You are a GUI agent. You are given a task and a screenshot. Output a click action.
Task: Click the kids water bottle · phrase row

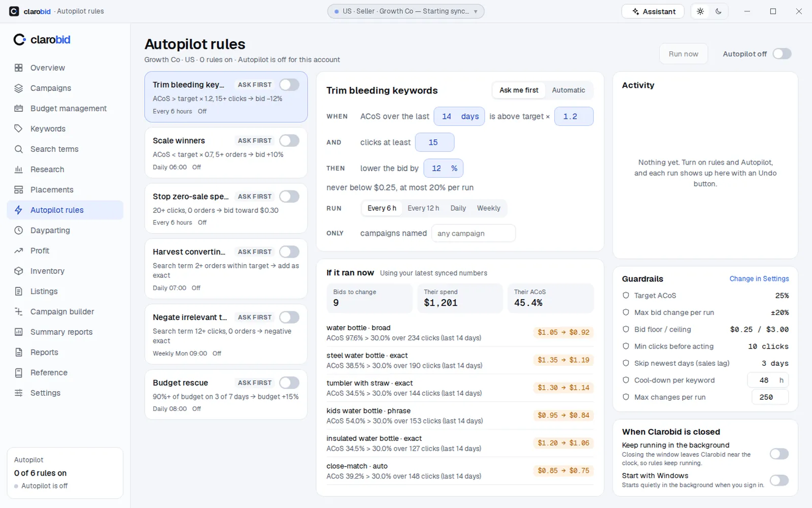pos(460,416)
